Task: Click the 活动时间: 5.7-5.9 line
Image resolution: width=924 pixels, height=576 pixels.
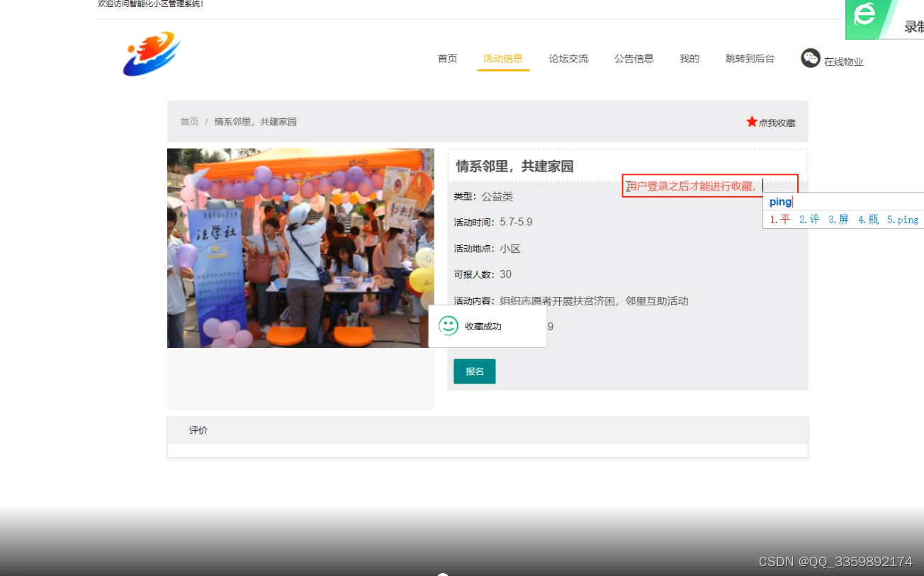Action: pyautogui.click(x=493, y=222)
